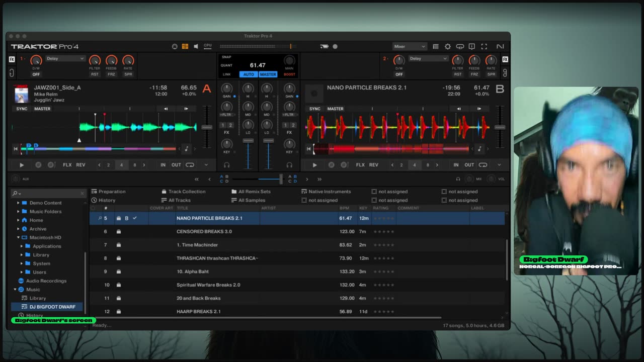Open the Track Collection favorite
This screenshot has height=362, width=644.
point(187,192)
